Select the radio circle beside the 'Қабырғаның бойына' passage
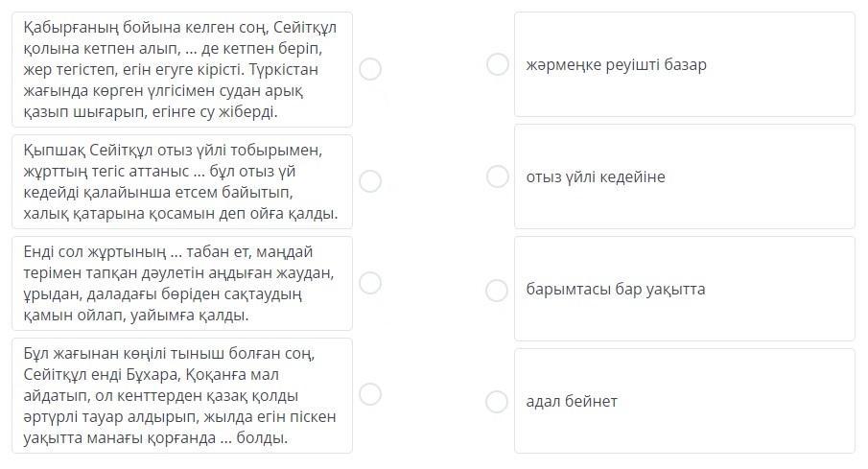 (370, 69)
